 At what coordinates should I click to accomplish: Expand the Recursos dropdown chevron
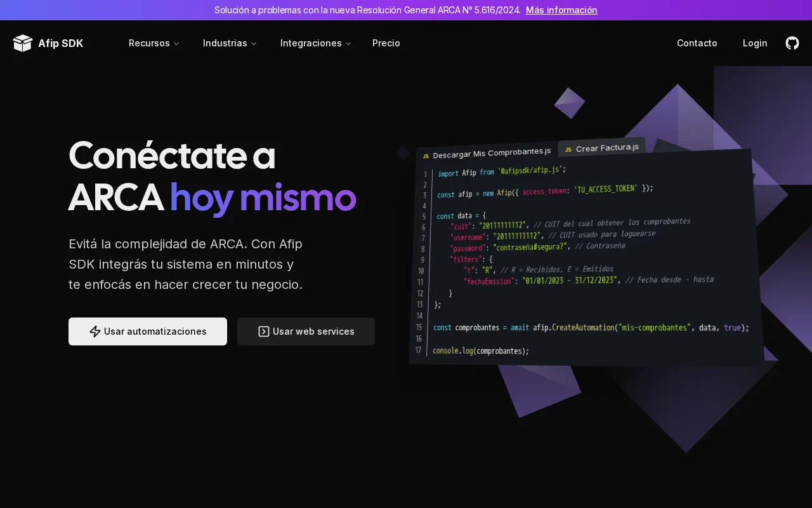point(176,44)
